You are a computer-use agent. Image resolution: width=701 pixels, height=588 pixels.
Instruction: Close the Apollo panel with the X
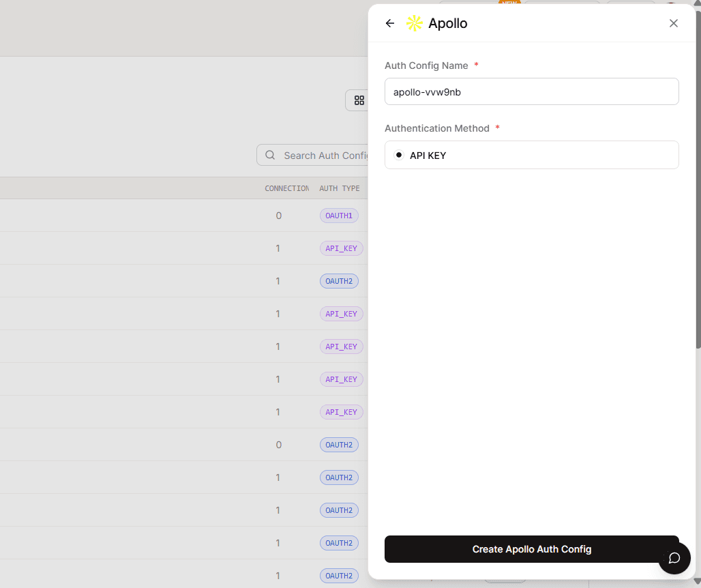coord(673,23)
